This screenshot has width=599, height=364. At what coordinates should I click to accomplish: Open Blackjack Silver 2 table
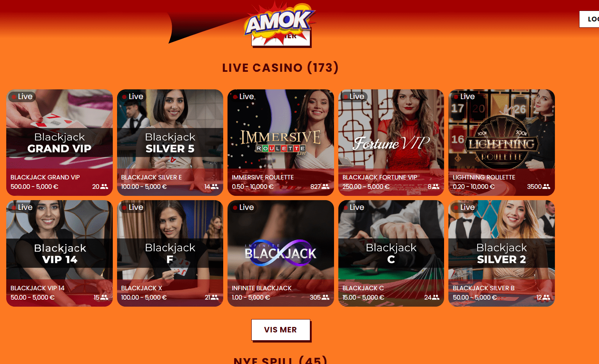pyautogui.click(x=501, y=253)
